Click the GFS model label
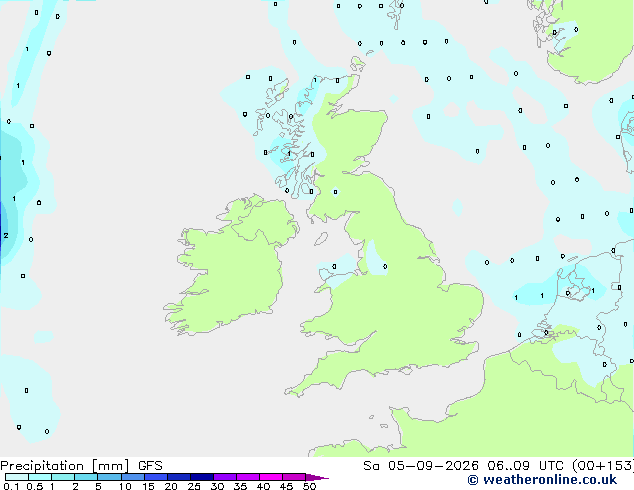 pyautogui.click(x=150, y=466)
